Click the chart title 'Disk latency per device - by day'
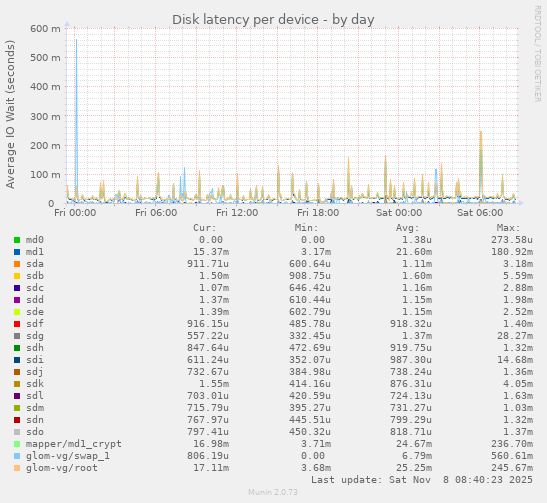The image size is (547, 503). (x=273, y=20)
